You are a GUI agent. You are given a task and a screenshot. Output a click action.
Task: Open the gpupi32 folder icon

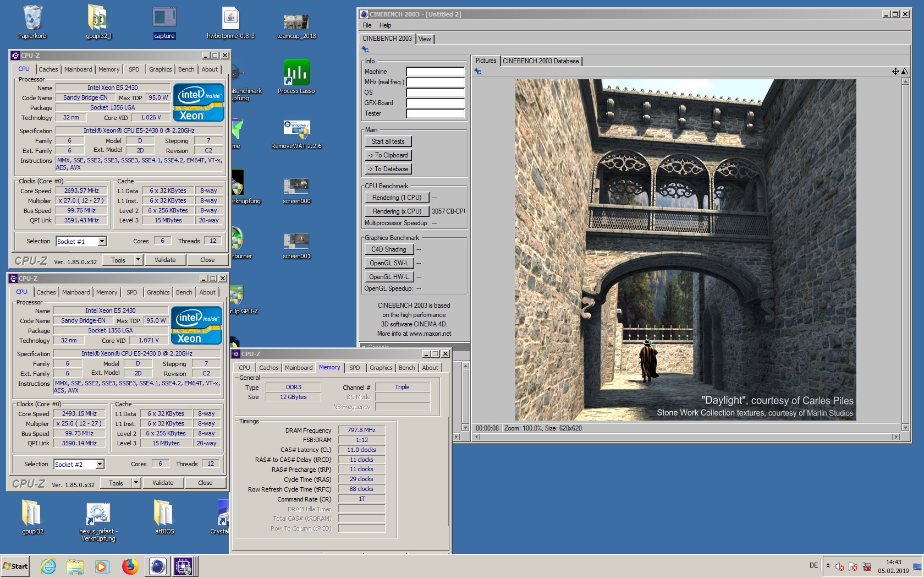pyautogui.click(x=32, y=517)
